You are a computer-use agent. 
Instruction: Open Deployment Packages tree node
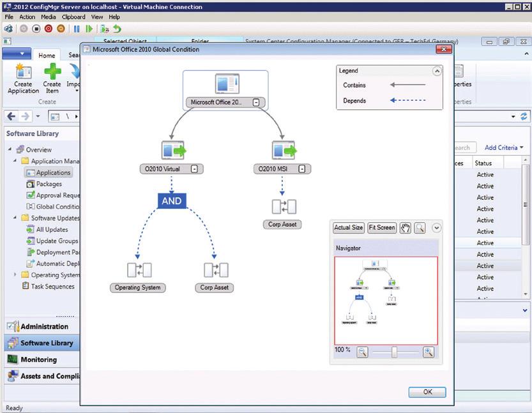point(53,252)
